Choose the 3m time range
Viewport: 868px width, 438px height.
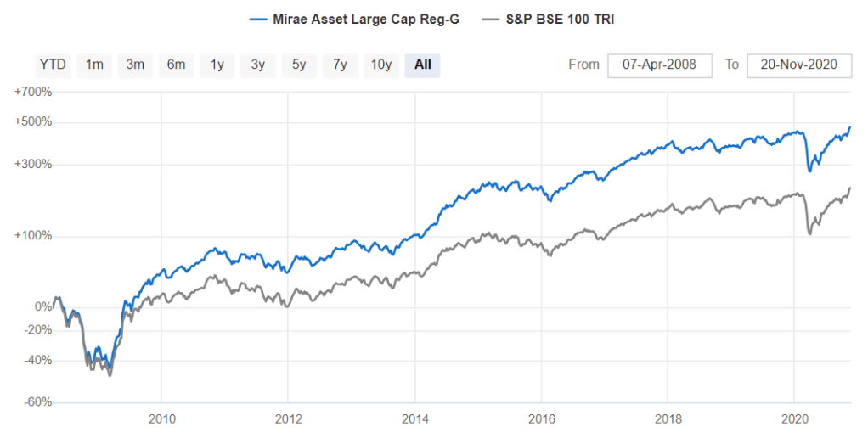point(135,65)
